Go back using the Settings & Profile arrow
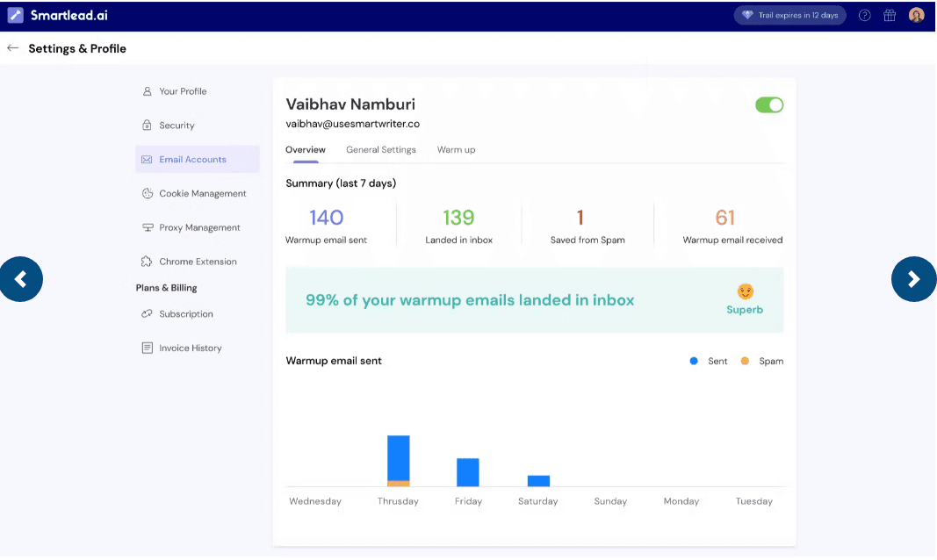 click(x=11, y=48)
